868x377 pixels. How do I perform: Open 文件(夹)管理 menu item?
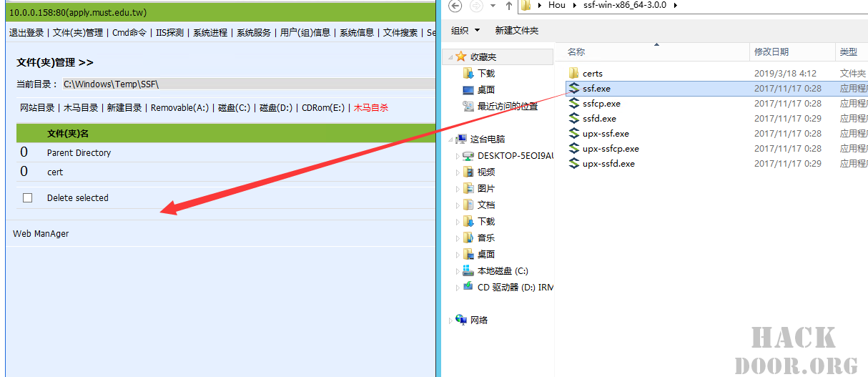tap(78, 33)
